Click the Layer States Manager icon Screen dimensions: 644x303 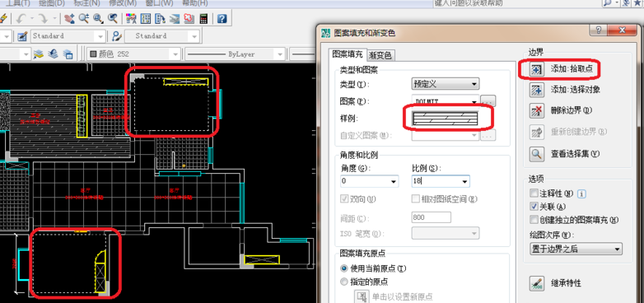68,54
